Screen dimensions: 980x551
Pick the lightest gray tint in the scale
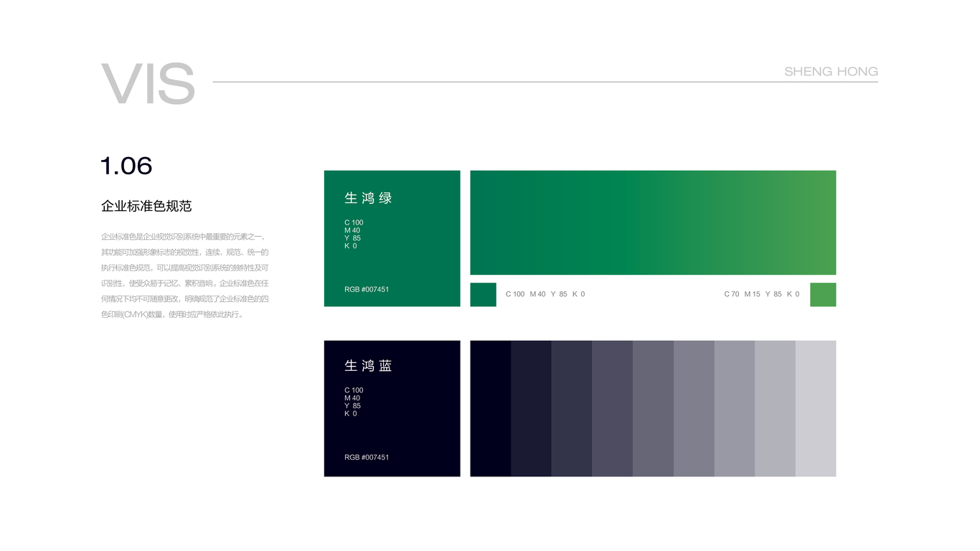(816, 408)
